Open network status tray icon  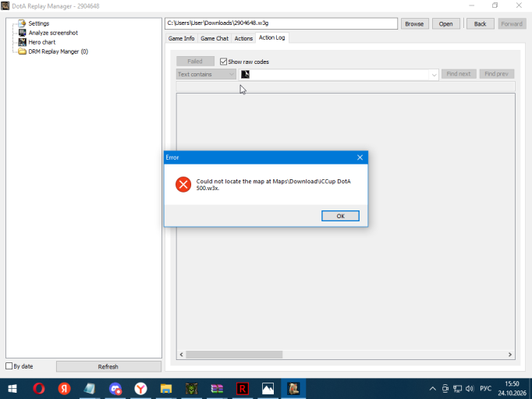pos(458,389)
